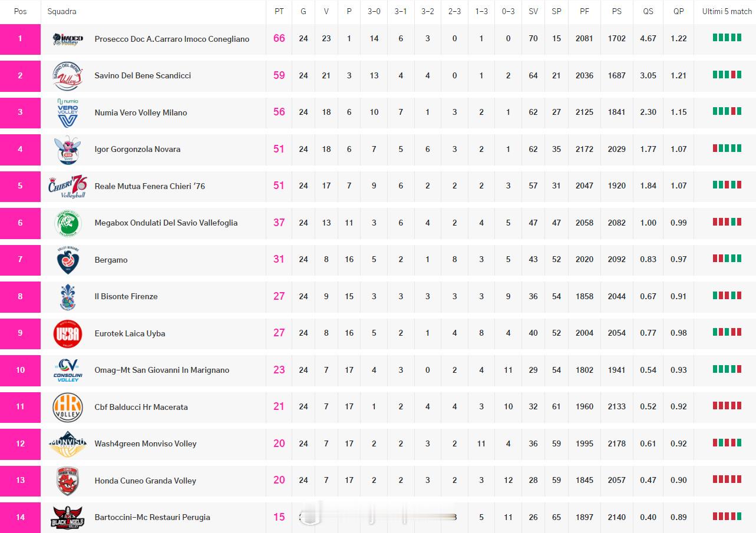Open the Savino Del Bene Scandicci team name
The width and height of the screenshot is (756, 533).
coord(143,76)
